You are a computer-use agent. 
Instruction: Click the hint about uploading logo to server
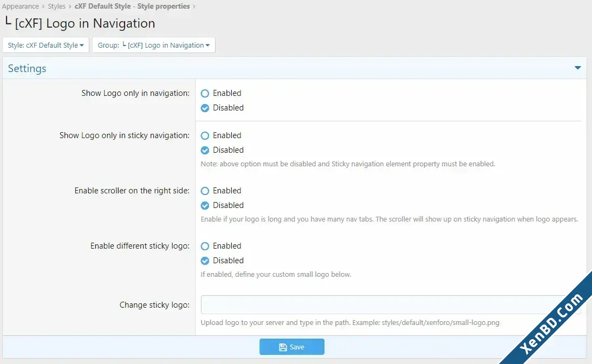tap(350, 322)
